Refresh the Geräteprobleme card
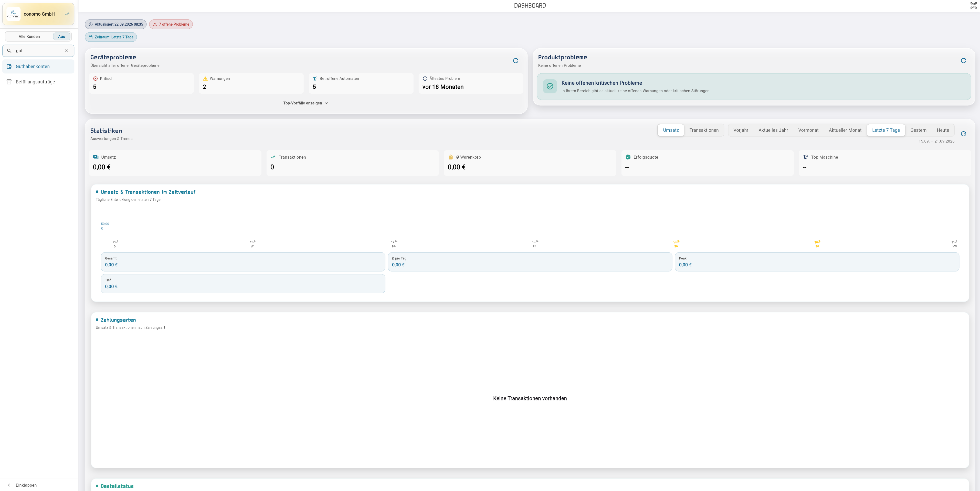This screenshot has height=491, width=980. [x=515, y=60]
